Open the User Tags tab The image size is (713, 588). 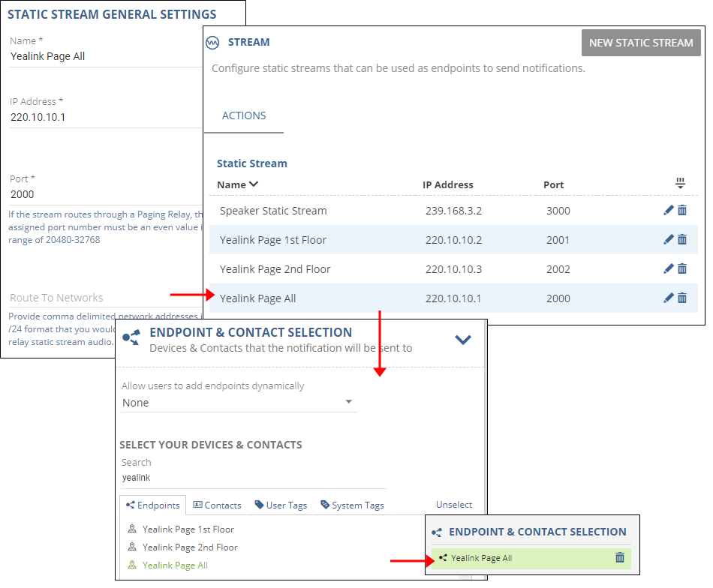point(281,505)
